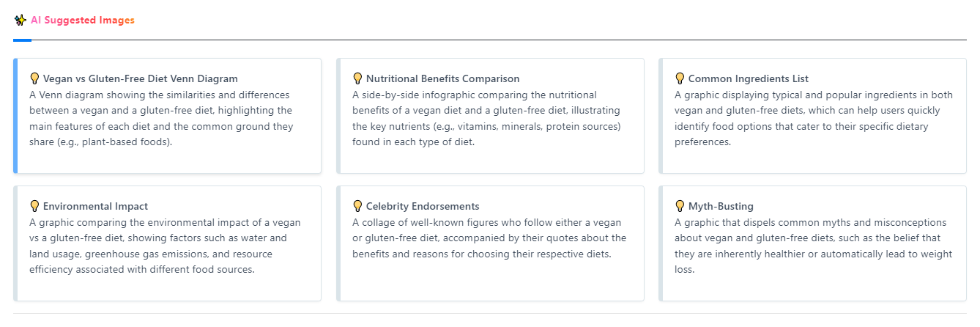Select the Myth-Busting suggestion title

(x=721, y=206)
